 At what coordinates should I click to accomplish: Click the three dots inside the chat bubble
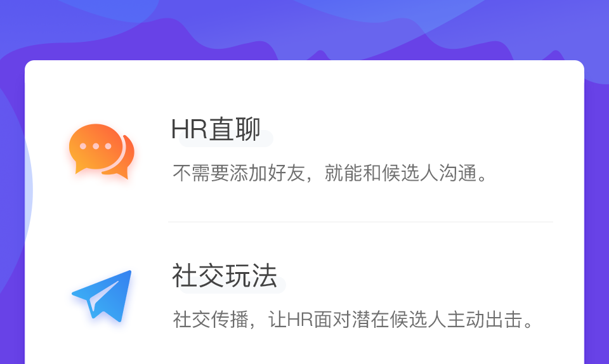point(96,146)
